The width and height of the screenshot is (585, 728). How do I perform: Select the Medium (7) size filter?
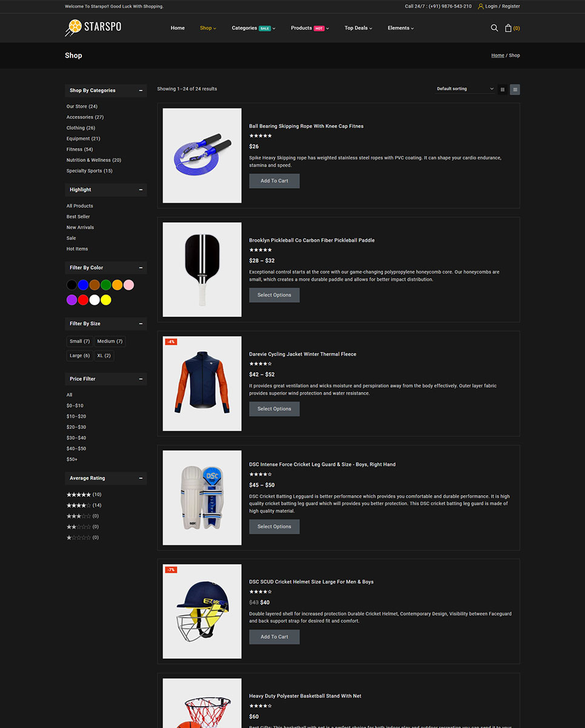110,341
